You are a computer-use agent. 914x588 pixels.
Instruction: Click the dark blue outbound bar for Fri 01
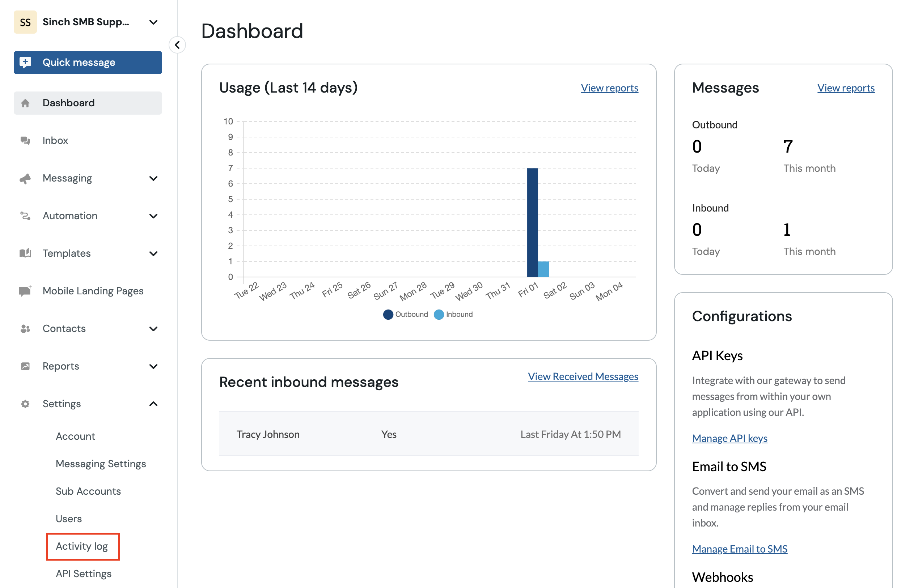pos(532,223)
